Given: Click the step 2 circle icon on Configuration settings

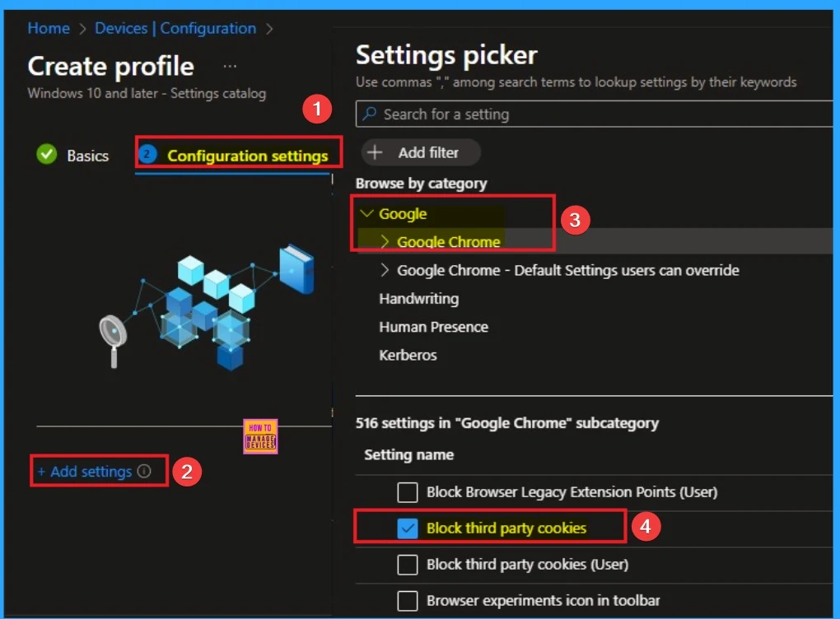Looking at the screenshot, I should pyautogui.click(x=147, y=154).
